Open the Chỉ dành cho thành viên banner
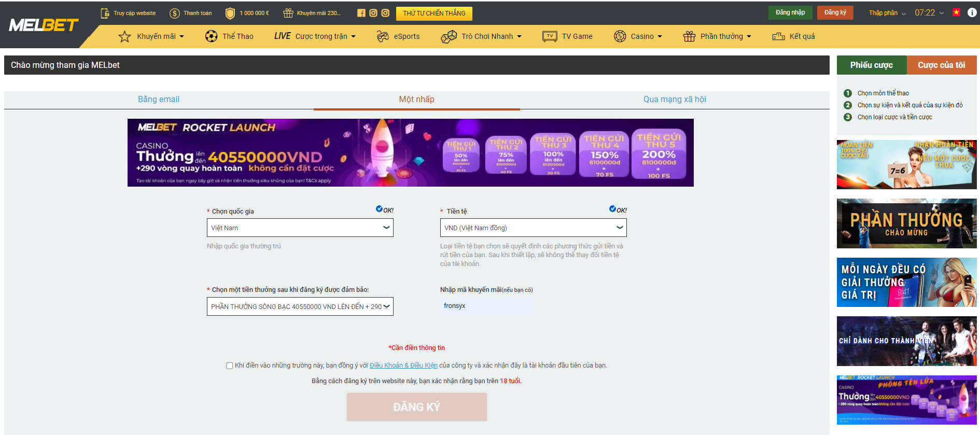The image size is (980, 435). coord(907,341)
